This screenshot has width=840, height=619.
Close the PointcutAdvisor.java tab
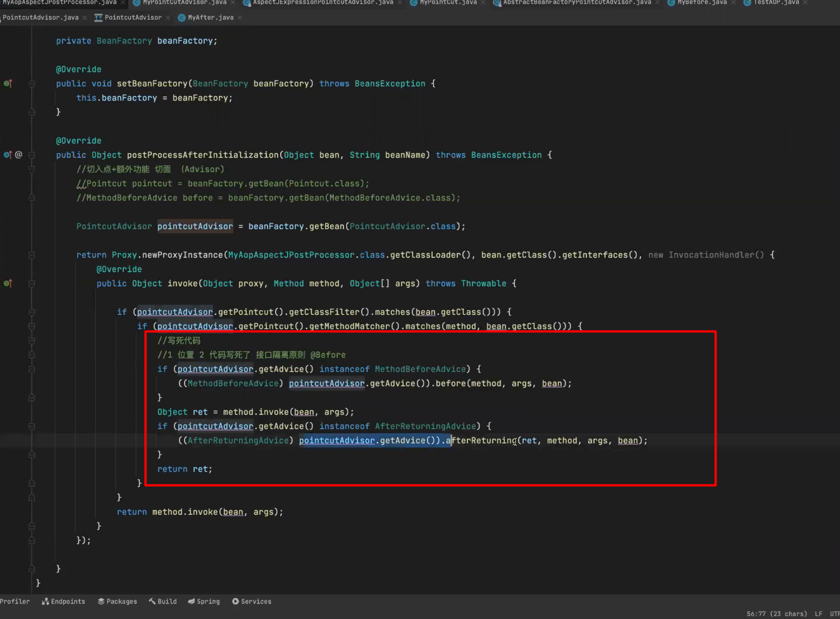pos(85,18)
